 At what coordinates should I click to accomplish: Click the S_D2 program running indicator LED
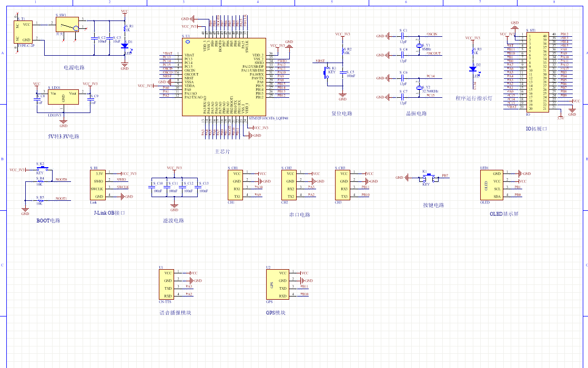coord(472,69)
